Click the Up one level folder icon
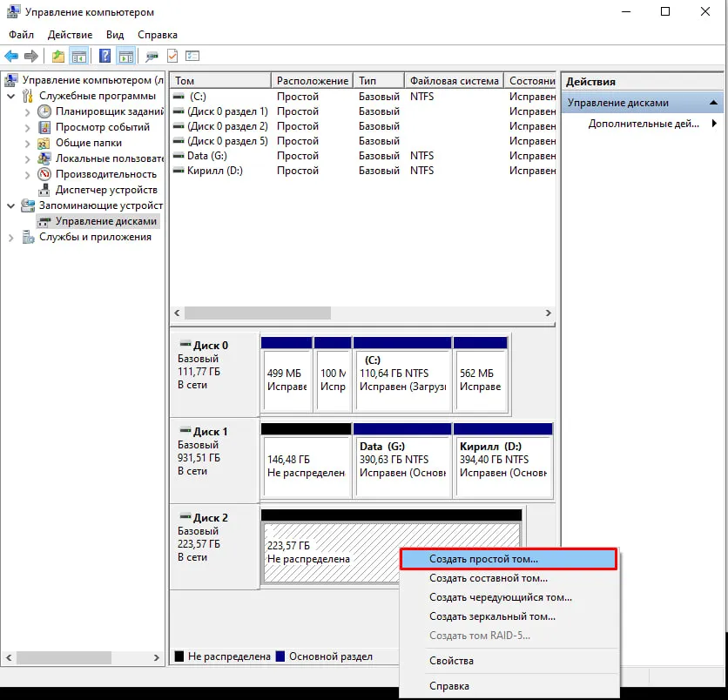The height and width of the screenshot is (700, 728). point(58,57)
